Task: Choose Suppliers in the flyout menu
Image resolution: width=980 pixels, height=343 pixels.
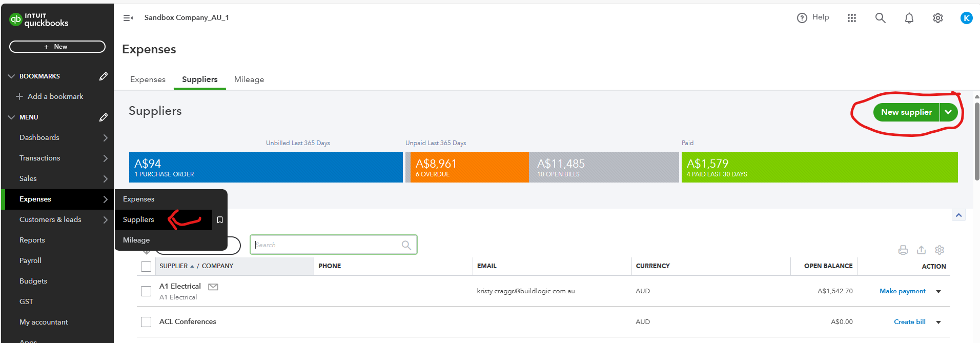Action: point(138,219)
